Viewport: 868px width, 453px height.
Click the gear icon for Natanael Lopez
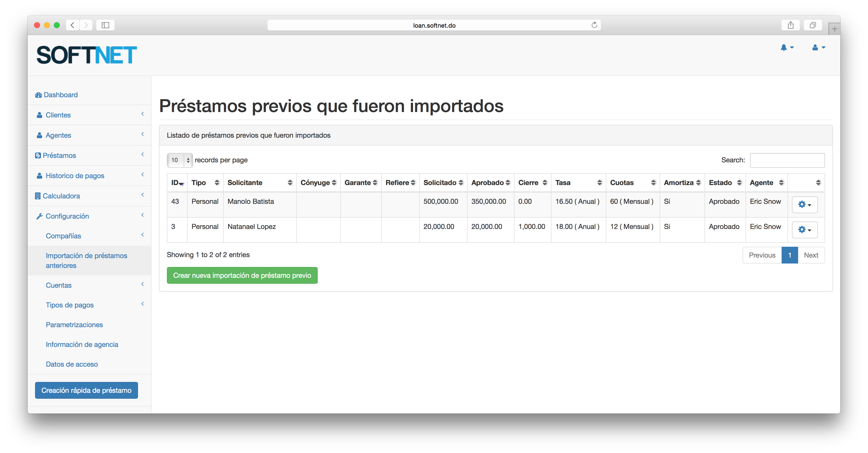tap(804, 230)
